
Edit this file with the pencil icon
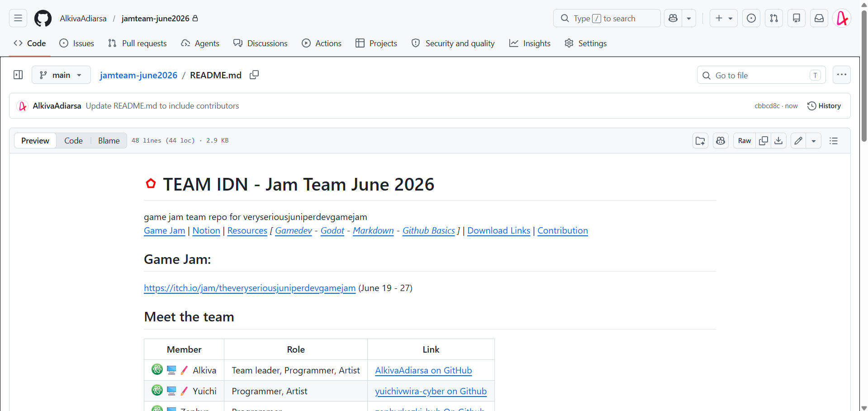click(x=798, y=141)
